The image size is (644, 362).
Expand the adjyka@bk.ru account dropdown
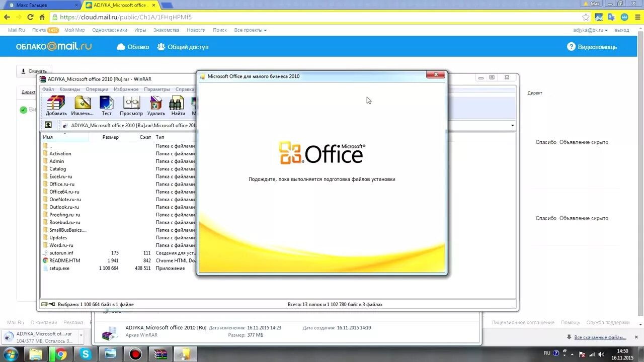[590, 30]
